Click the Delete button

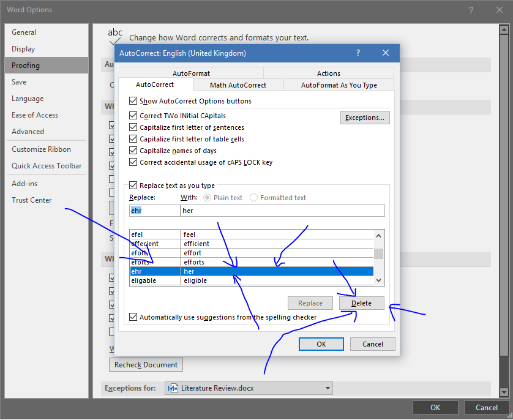click(362, 303)
